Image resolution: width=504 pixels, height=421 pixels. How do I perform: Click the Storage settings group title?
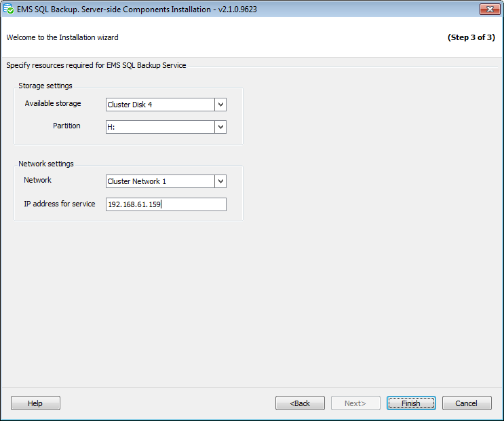[45, 86]
